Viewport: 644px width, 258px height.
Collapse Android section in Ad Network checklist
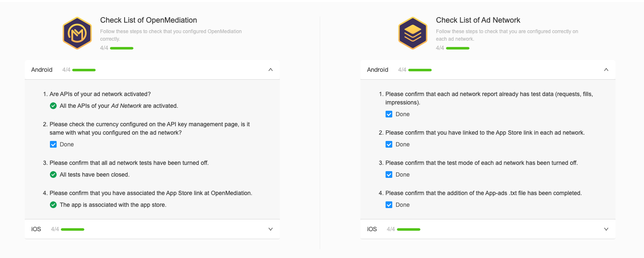[x=606, y=70]
